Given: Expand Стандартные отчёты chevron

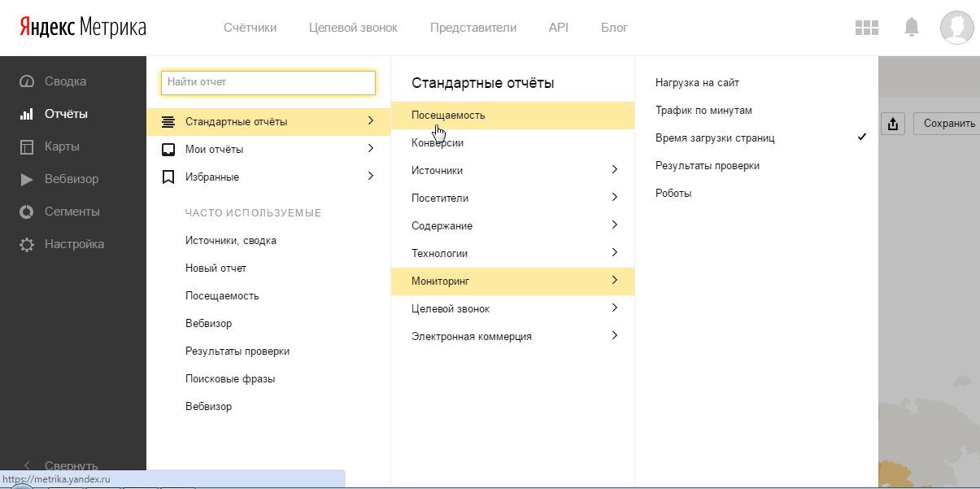Looking at the screenshot, I should click(371, 121).
